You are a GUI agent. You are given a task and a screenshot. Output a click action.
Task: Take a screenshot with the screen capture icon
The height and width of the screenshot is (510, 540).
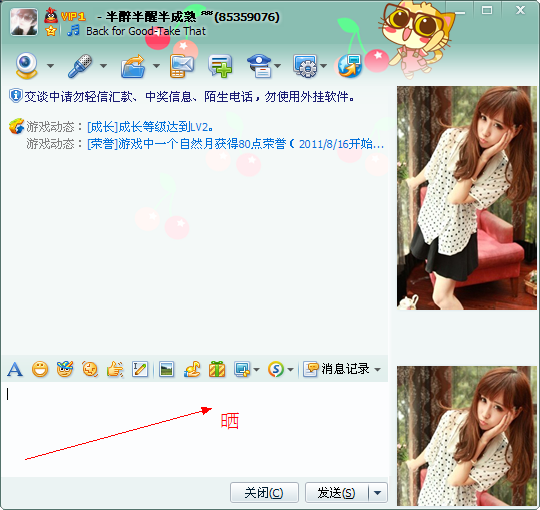click(x=242, y=370)
